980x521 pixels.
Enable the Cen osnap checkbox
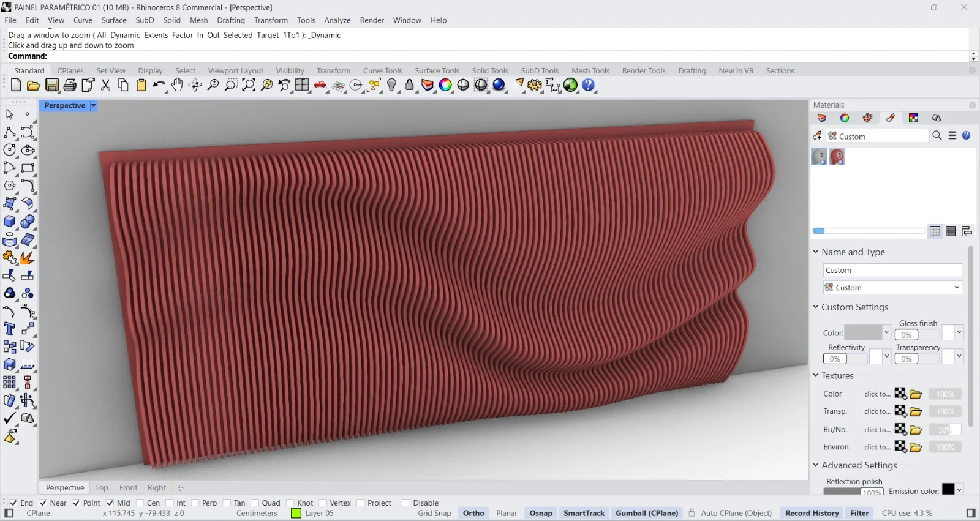[140, 503]
